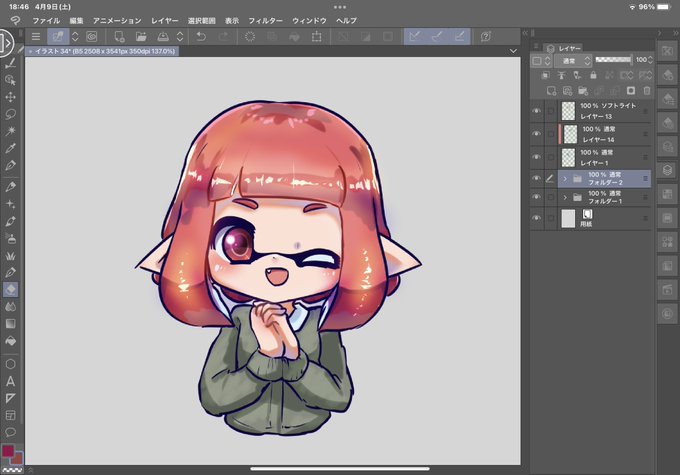Click the Undo arrow
Image resolution: width=680 pixels, height=475 pixels.
(201, 37)
